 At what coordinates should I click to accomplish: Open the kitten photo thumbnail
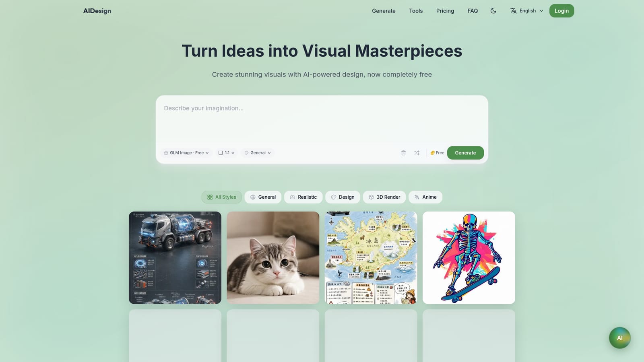[x=273, y=258]
